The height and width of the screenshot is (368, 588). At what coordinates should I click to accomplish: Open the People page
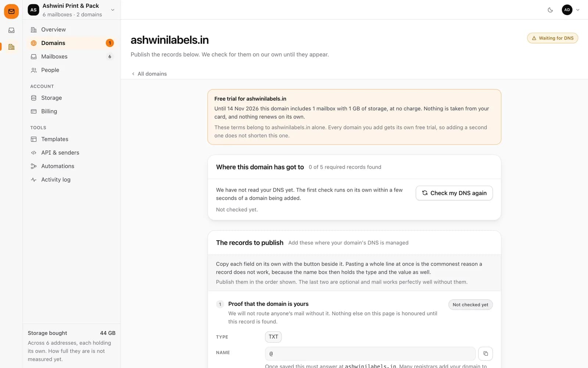click(x=72, y=70)
